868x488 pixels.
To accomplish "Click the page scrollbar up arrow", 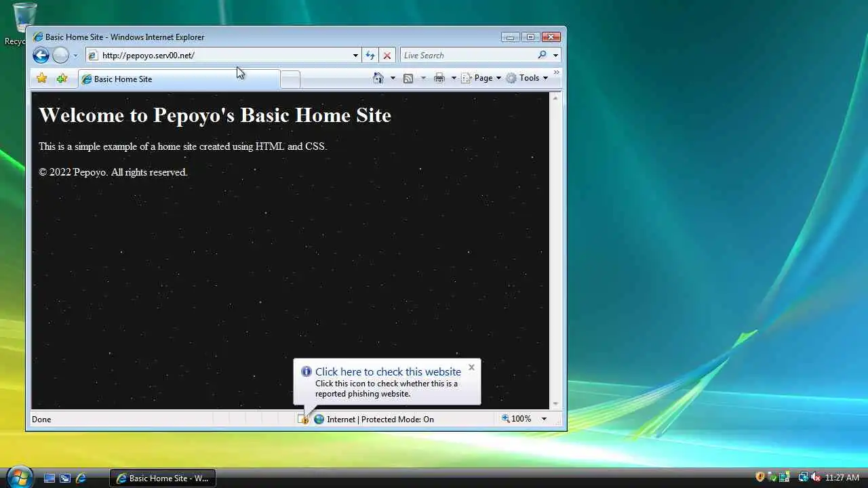I will 555,98.
